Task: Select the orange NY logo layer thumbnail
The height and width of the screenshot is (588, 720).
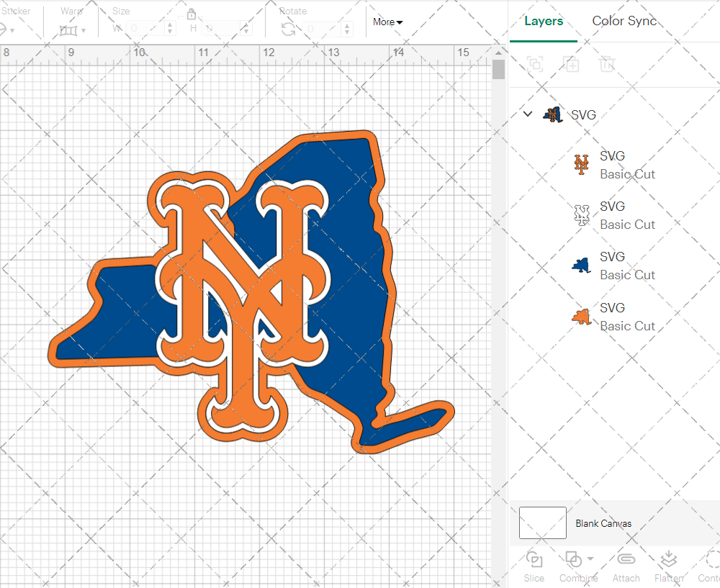Action: [581, 164]
